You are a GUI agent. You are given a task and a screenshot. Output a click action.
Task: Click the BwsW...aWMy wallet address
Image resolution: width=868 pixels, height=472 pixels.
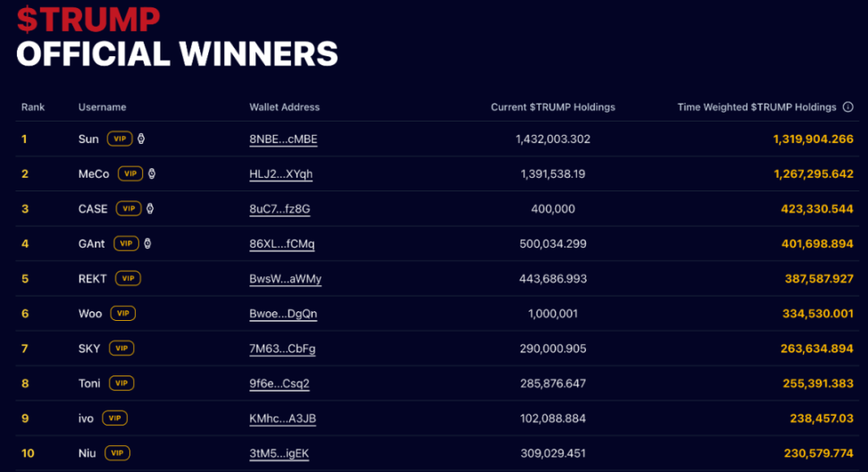tap(285, 279)
